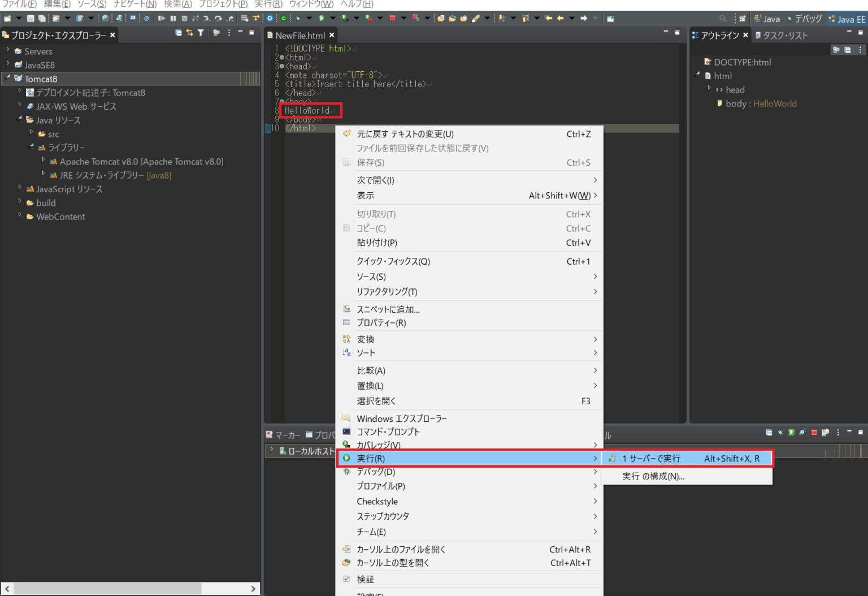This screenshot has height=596, width=868.
Task: Open preferences via the blue gear icon
Action: click(270, 18)
